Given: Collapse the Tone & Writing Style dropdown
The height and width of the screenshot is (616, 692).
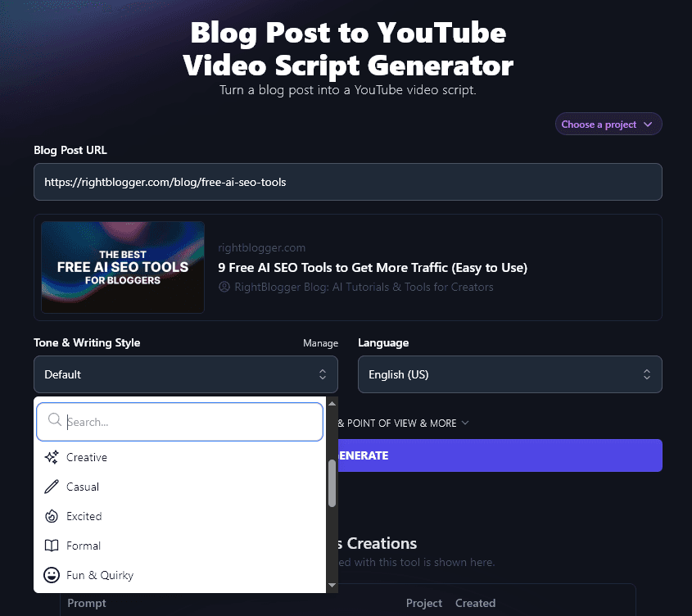Looking at the screenshot, I should point(186,374).
